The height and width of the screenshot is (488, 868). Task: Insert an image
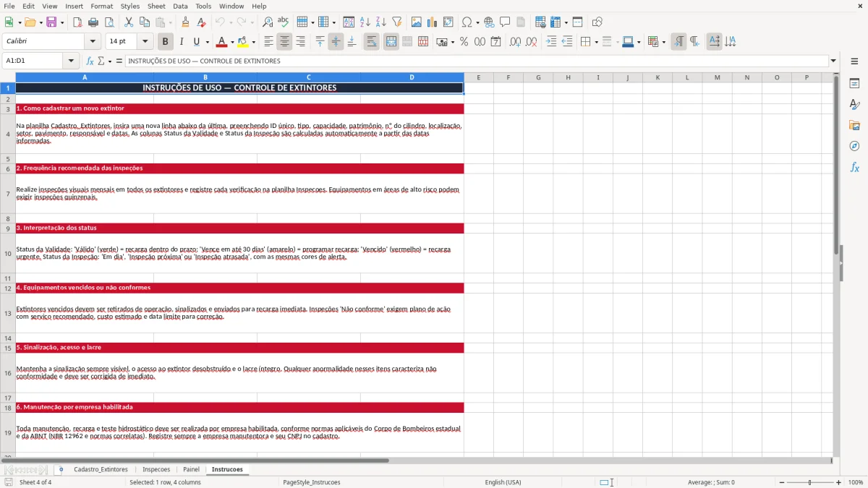coord(417,22)
